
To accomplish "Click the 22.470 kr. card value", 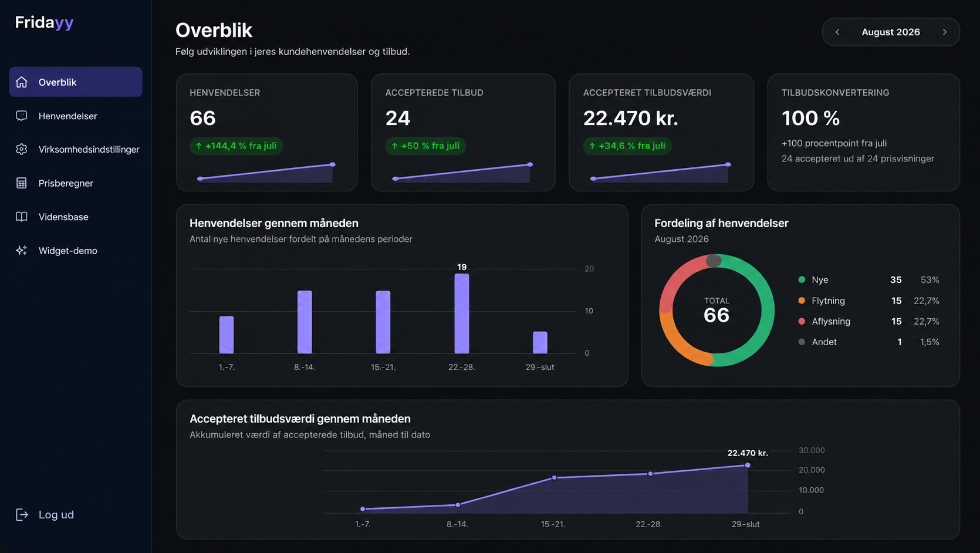I will point(630,119).
